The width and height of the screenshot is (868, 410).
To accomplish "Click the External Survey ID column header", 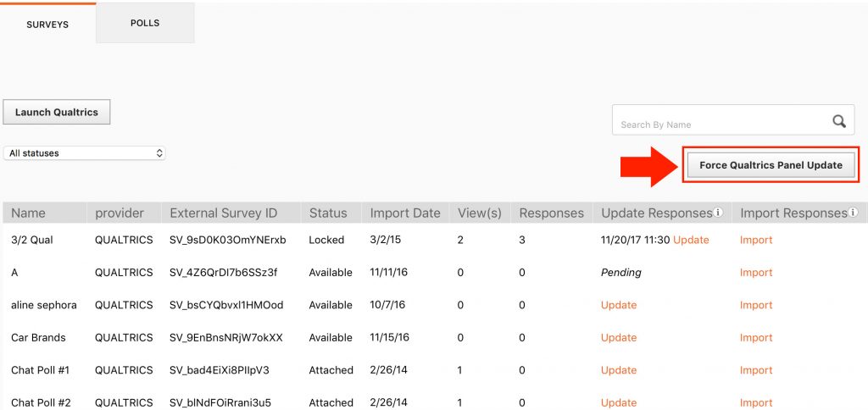I will pyautogui.click(x=224, y=213).
